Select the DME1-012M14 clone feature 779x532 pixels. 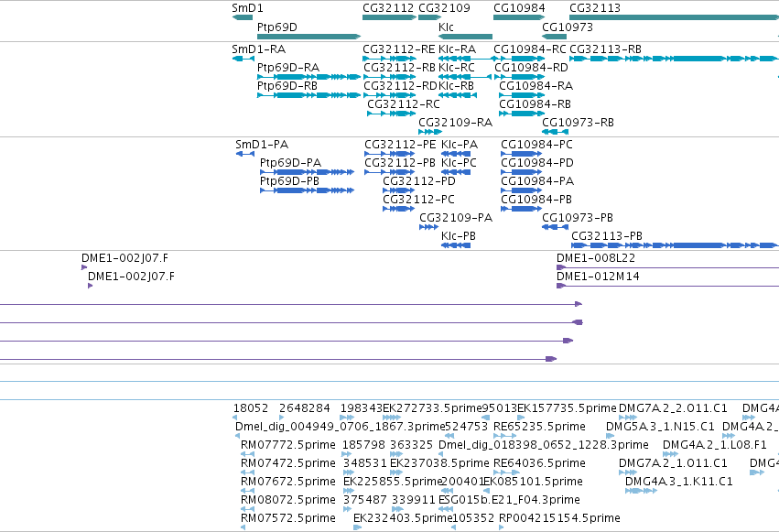click(667, 286)
